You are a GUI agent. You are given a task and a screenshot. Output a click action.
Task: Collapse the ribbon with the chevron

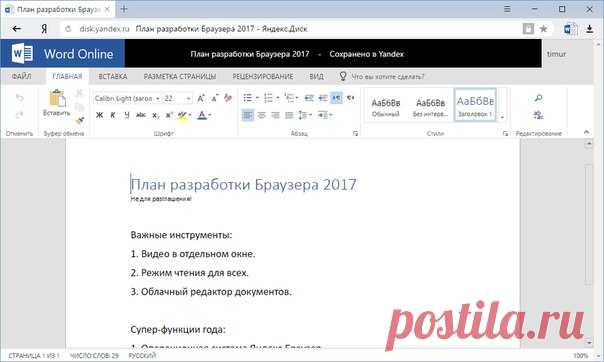[x=586, y=132]
